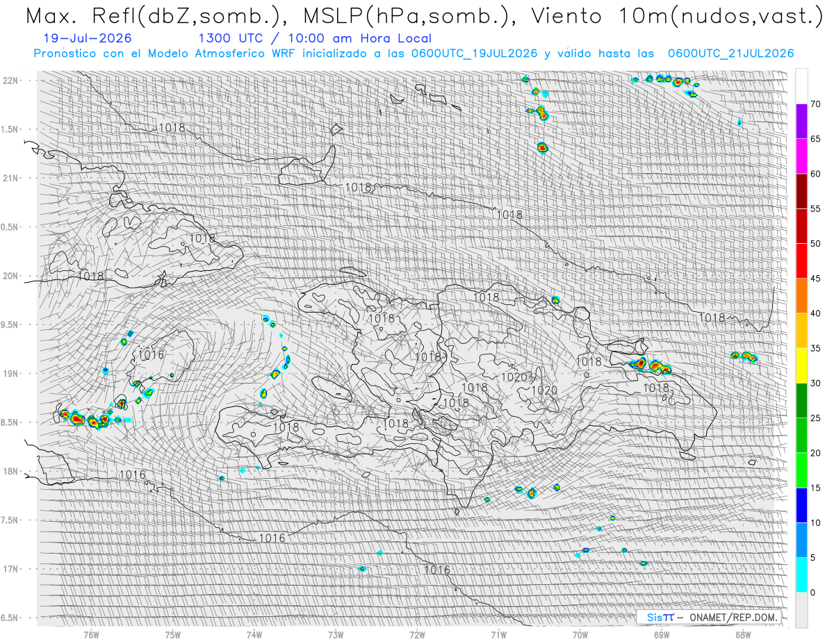Image resolution: width=834 pixels, height=644 pixels.
Task: Pick the cyan 0–5 dBZ color bar segment
Action: coord(801,575)
